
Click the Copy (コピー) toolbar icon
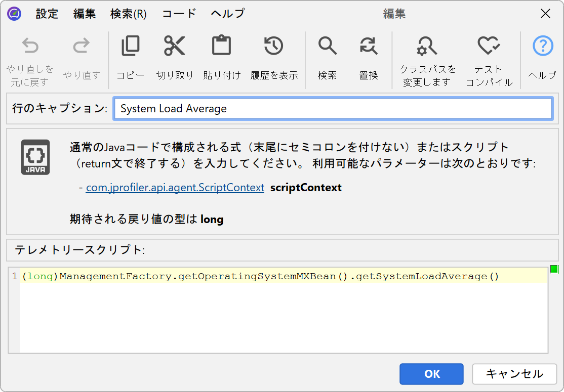click(x=131, y=47)
